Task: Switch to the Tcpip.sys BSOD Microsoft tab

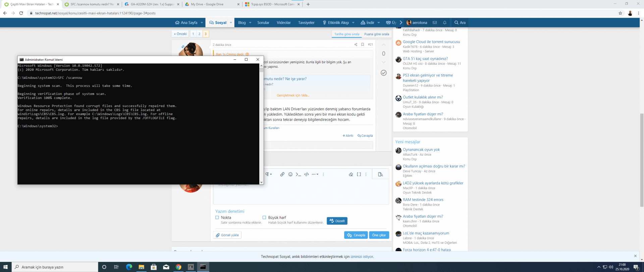Action: (273, 4)
